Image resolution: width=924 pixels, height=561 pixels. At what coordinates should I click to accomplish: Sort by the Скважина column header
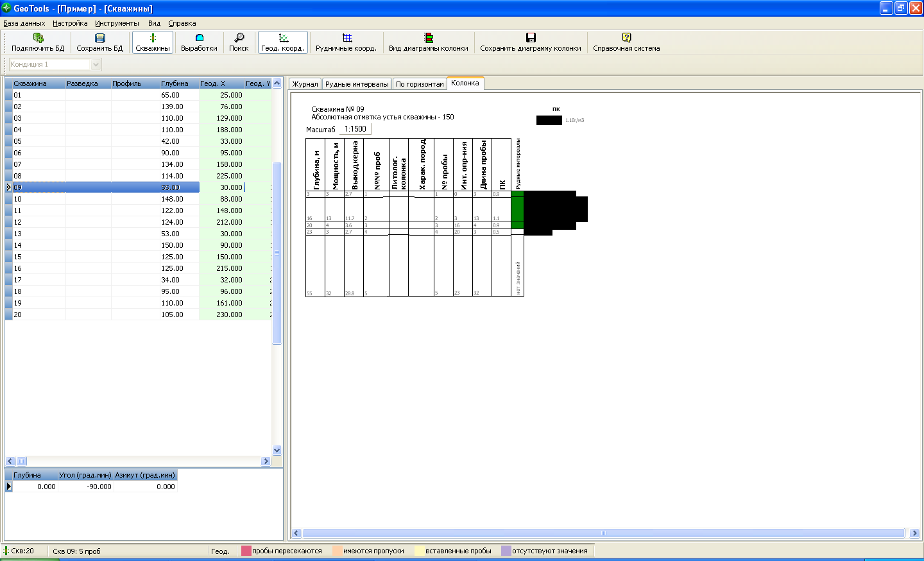click(38, 83)
